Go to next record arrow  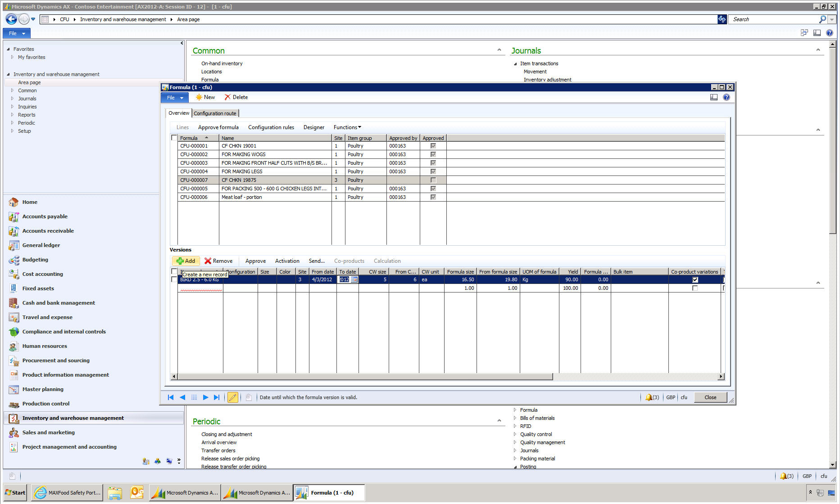point(205,397)
